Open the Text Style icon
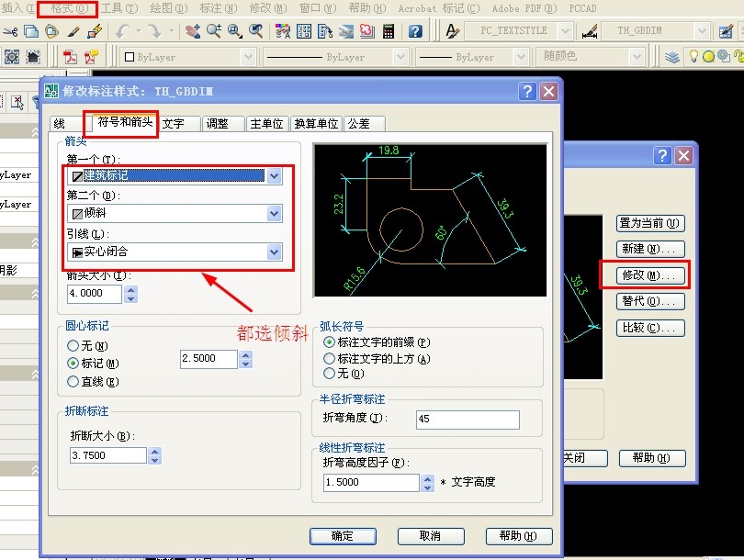This screenshot has height=560, width=744. pos(451,31)
